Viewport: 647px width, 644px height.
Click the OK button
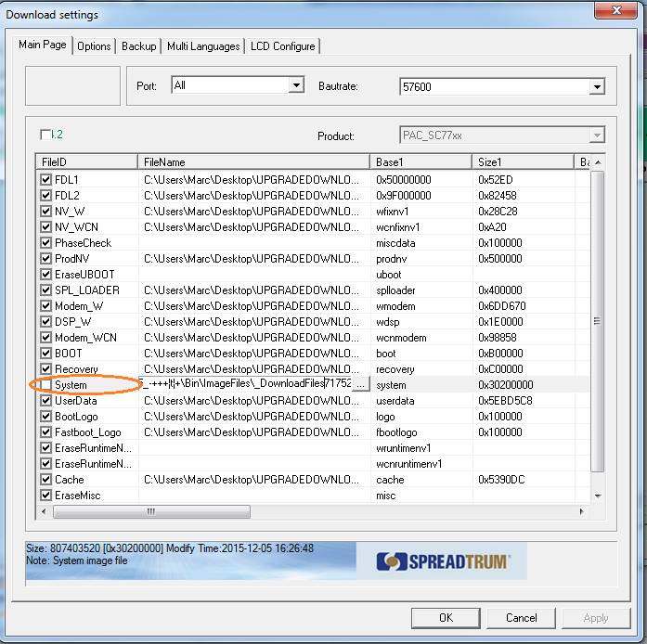point(446,618)
